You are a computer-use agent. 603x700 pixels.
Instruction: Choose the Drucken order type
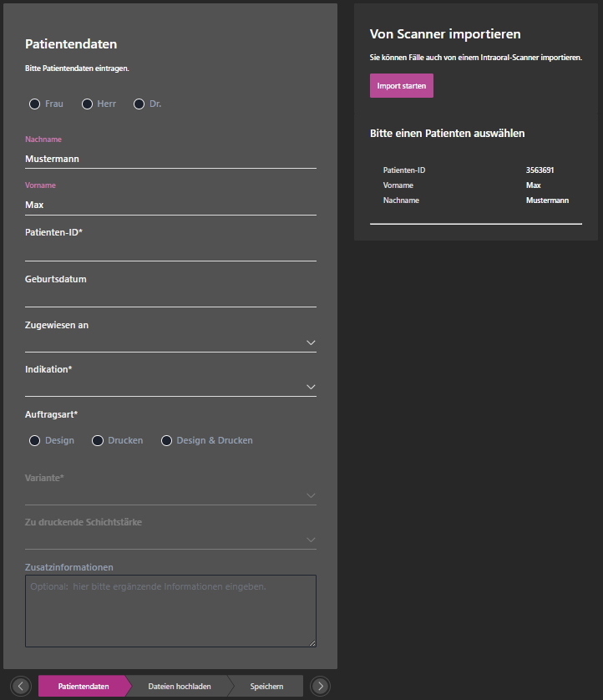tap(98, 440)
